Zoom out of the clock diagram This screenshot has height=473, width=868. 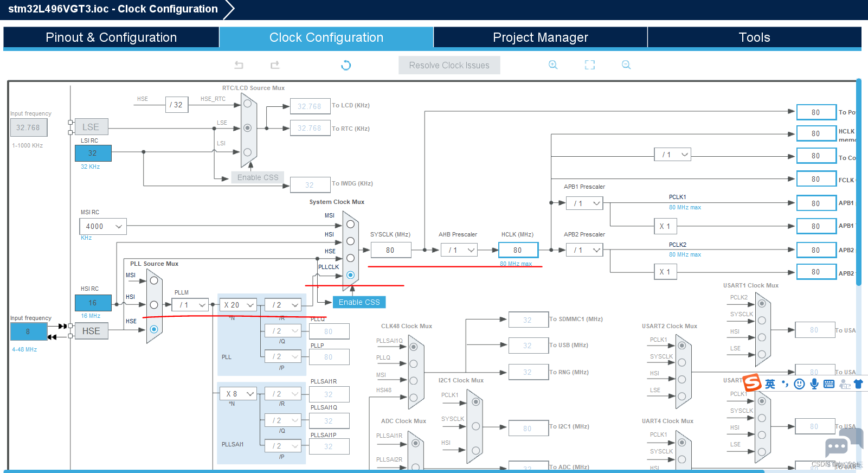click(x=626, y=65)
